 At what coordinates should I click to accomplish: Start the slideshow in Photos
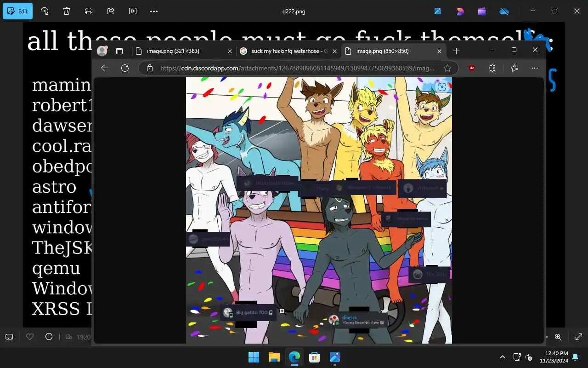pyautogui.click(x=133, y=11)
